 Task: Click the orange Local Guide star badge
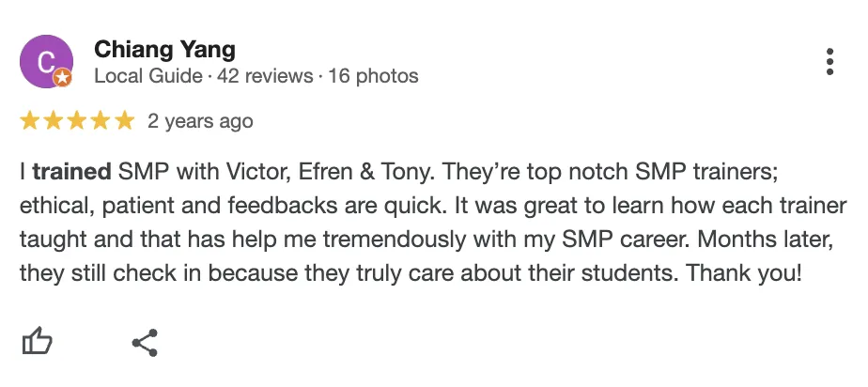pos(63,79)
